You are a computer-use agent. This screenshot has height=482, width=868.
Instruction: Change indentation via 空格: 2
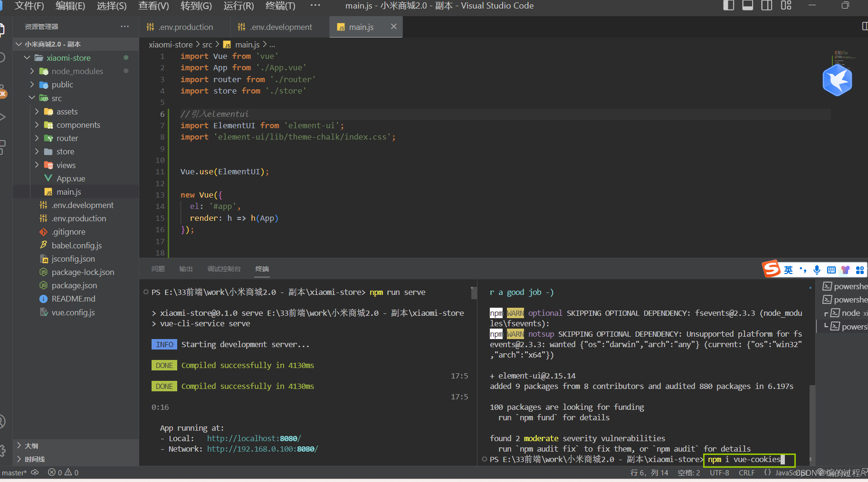point(689,473)
